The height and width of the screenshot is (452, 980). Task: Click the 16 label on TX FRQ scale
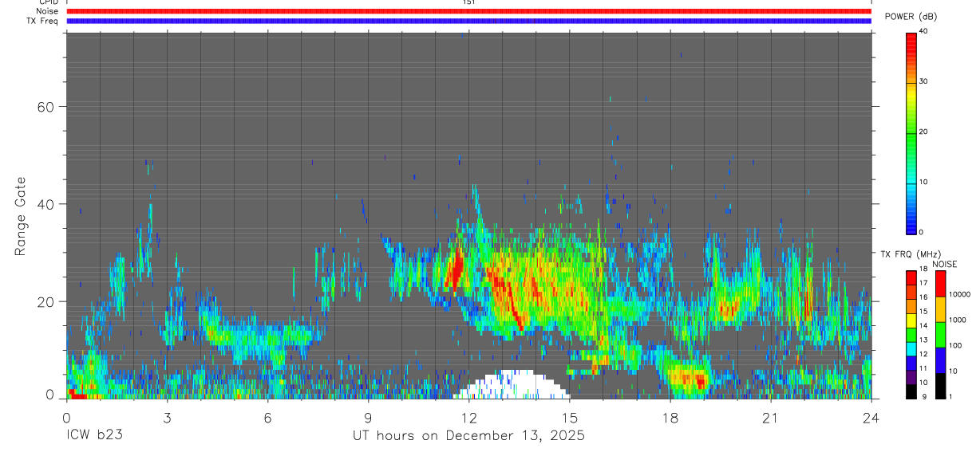(924, 297)
